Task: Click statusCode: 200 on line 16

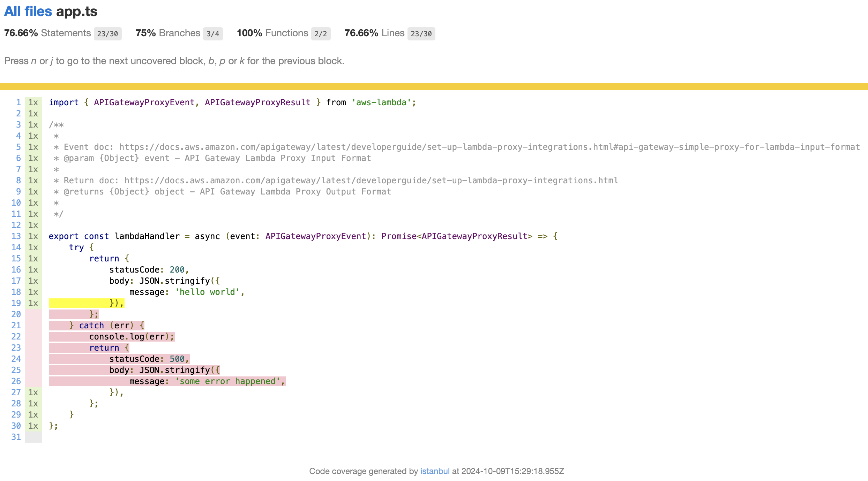Action: (149, 270)
